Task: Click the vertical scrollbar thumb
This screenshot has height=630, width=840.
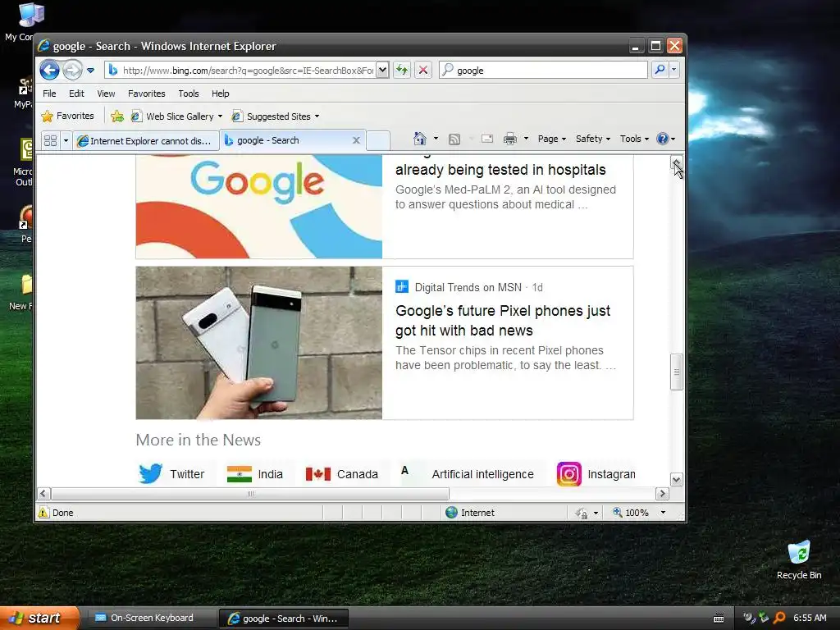Action: (676, 372)
